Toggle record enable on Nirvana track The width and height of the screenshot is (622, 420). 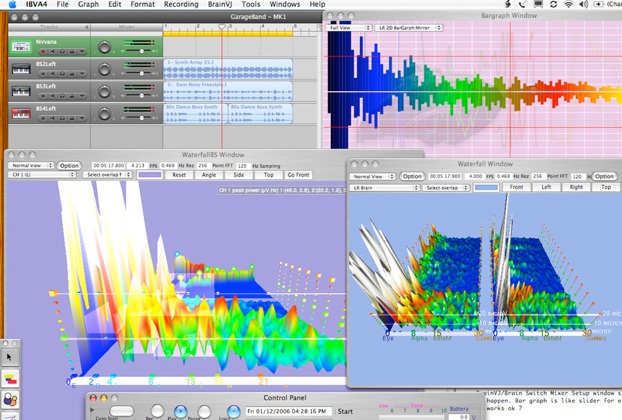[x=43, y=52]
